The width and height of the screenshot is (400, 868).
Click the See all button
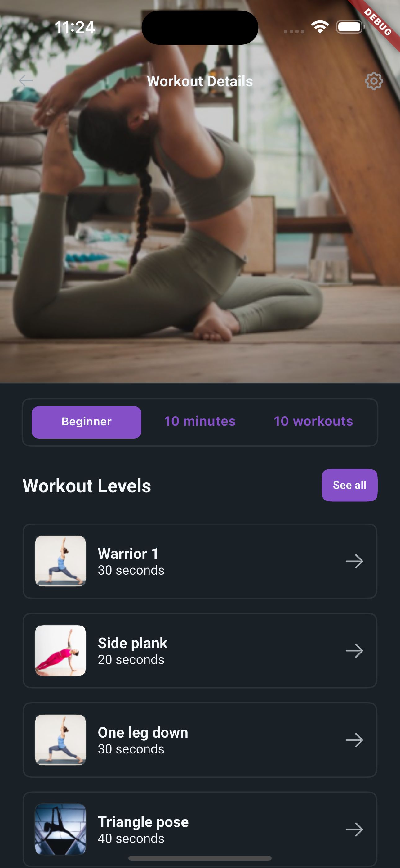349,485
